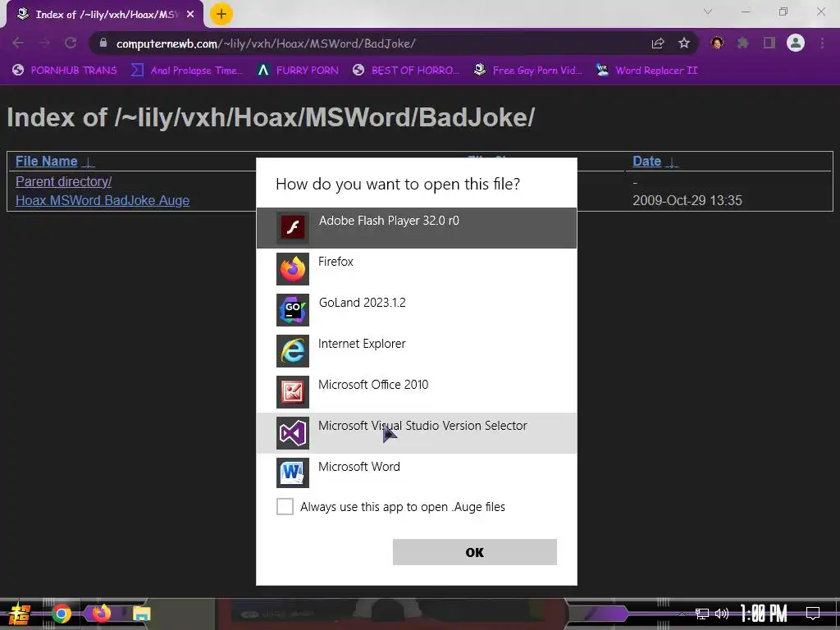Choose Adobe Flash Player 32.0 r0 from list
This screenshot has width=840, height=630.
416,228
